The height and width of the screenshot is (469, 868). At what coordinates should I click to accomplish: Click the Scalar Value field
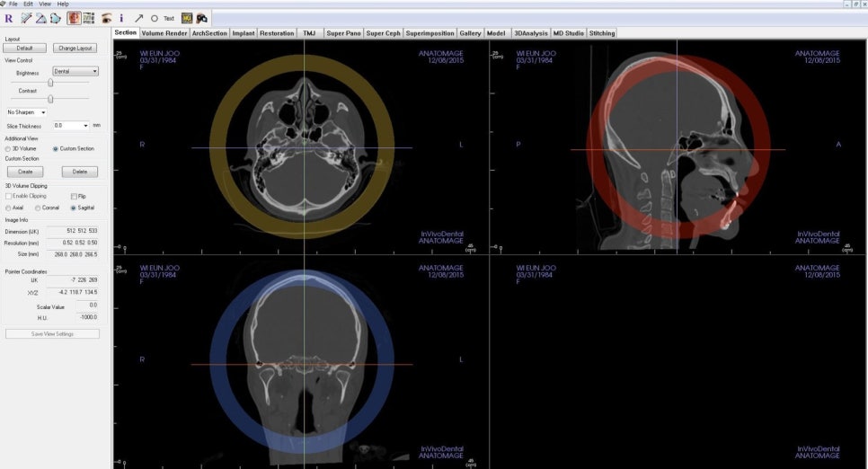(x=86, y=305)
